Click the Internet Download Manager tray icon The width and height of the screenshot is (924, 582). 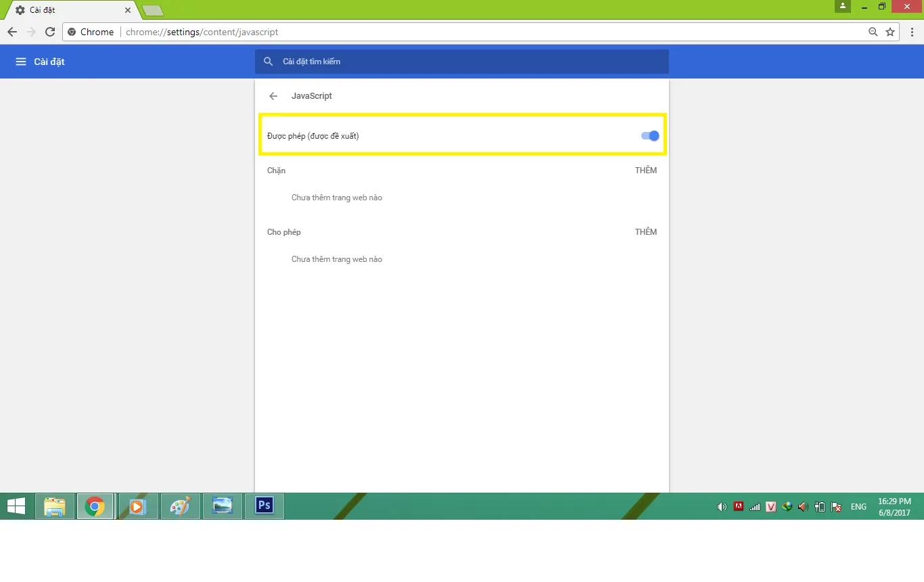pos(787,507)
